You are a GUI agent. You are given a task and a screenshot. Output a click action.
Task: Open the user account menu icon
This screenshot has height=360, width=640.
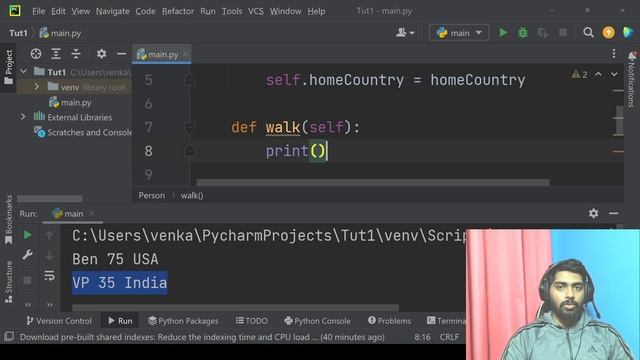[405, 33]
